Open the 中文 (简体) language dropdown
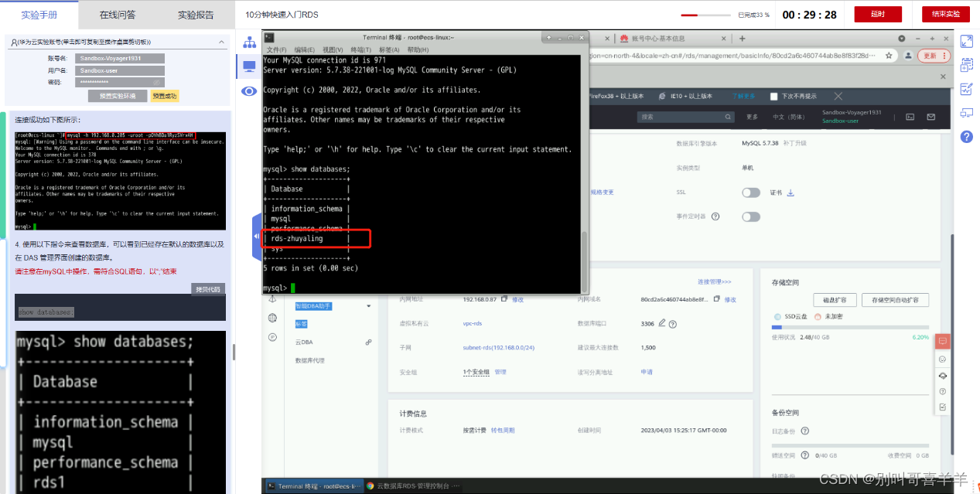The height and width of the screenshot is (494, 980). pyautogui.click(x=789, y=117)
